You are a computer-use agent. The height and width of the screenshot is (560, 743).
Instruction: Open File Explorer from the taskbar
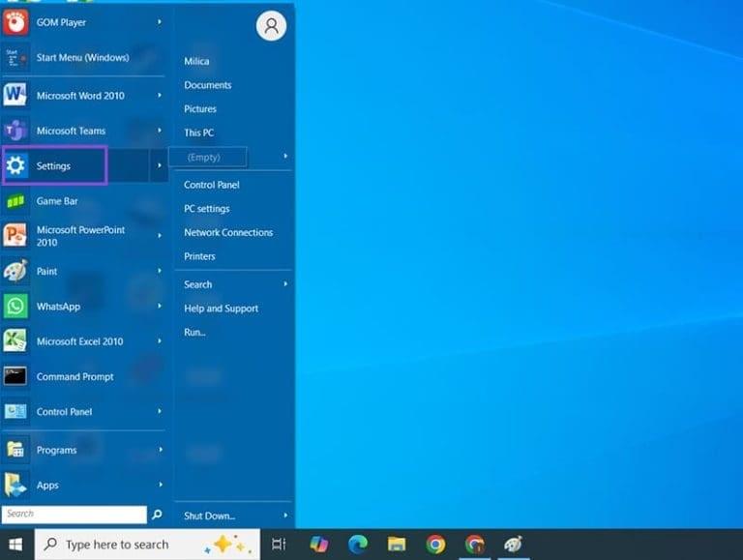coord(397,544)
